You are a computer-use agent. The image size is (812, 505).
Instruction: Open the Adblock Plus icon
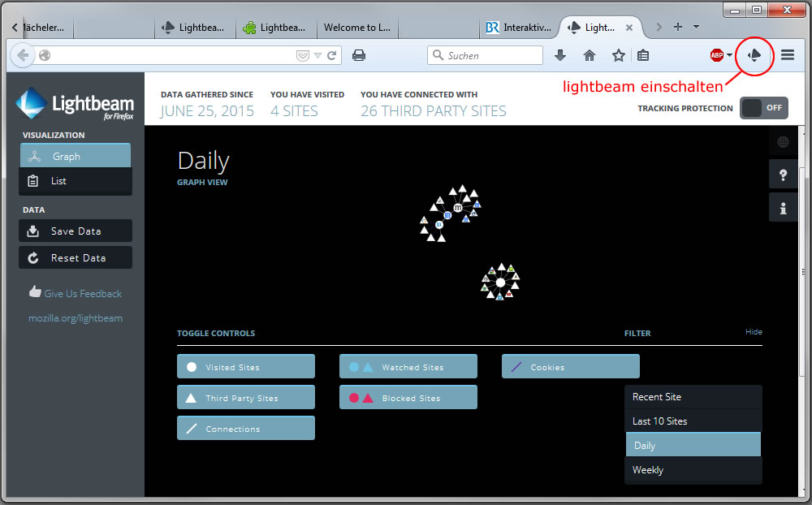716,55
